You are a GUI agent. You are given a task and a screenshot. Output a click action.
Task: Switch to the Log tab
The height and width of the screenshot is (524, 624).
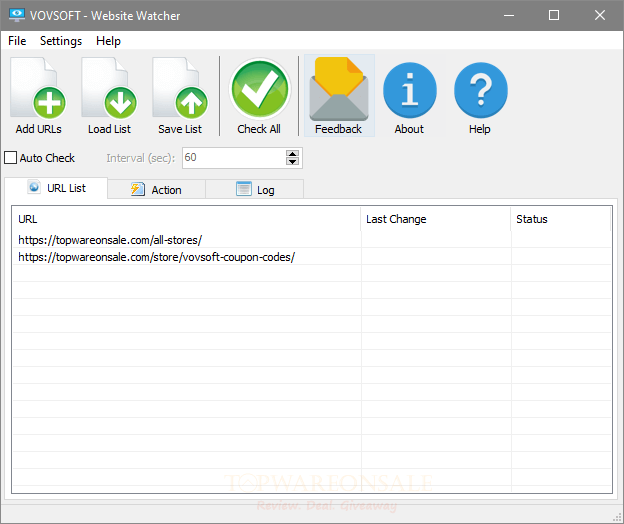255,189
